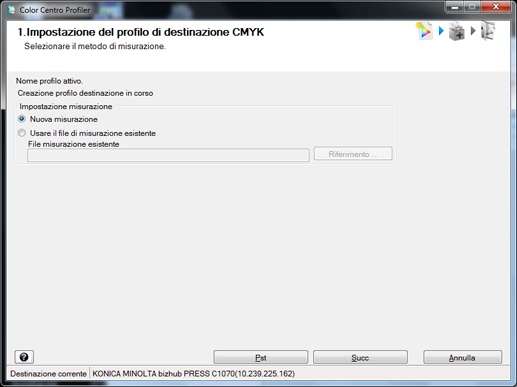
Task: Close the Color Centro Profiler window
Action: pyautogui.click(x=496, y=7)
